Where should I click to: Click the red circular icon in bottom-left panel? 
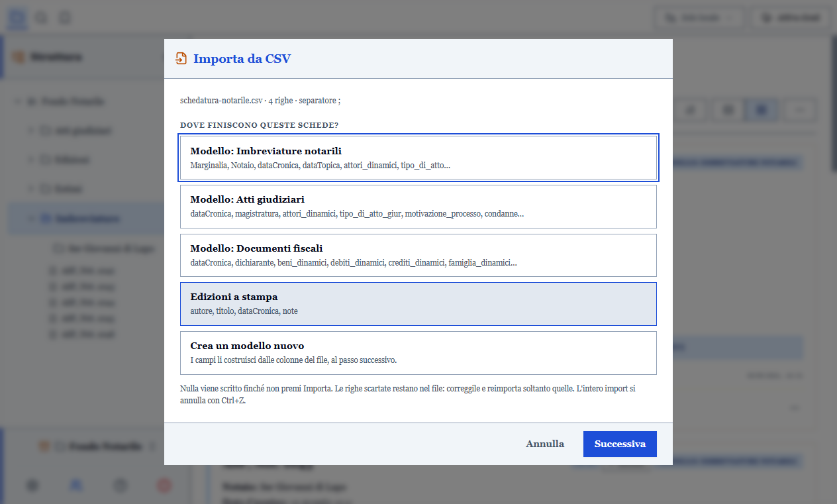coord(164,485)
